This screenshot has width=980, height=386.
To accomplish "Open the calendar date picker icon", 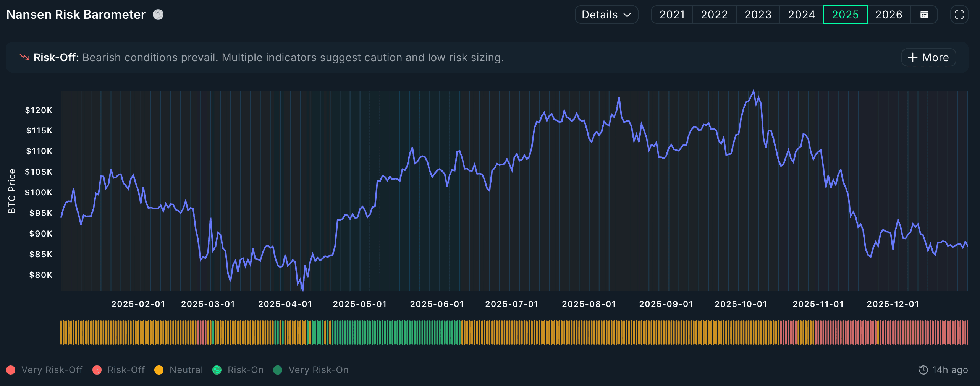I will pos(924,15).
